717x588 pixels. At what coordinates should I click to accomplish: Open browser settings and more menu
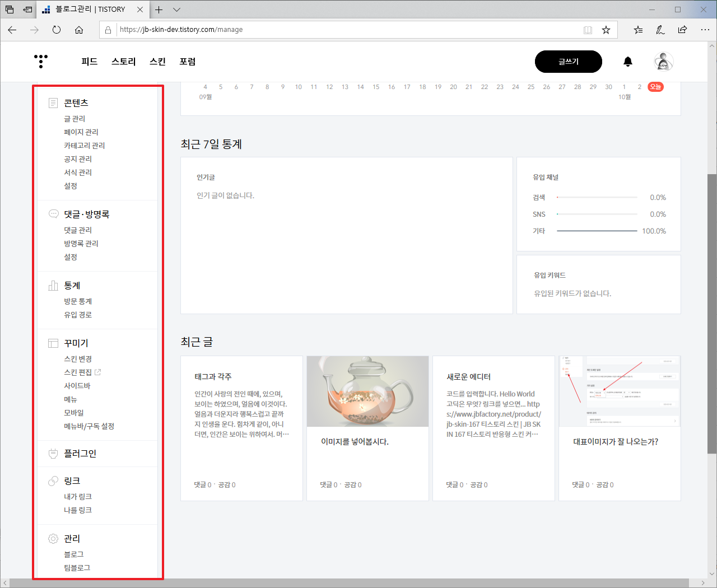point(705,30)
